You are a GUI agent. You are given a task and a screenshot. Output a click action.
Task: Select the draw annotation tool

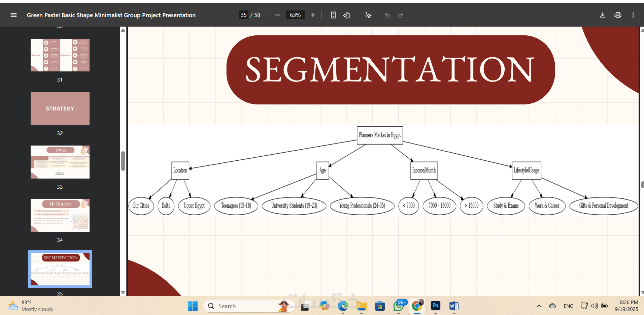click(x=368, y=15)
